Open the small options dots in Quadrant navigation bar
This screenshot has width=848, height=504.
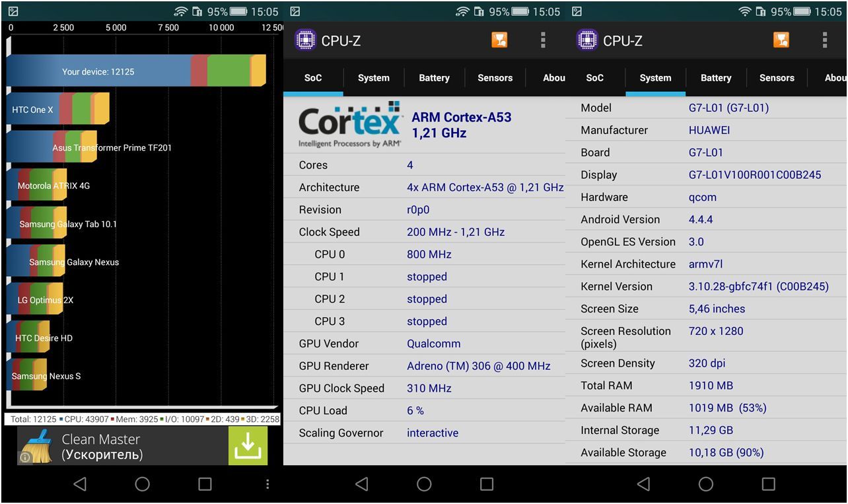267,484
